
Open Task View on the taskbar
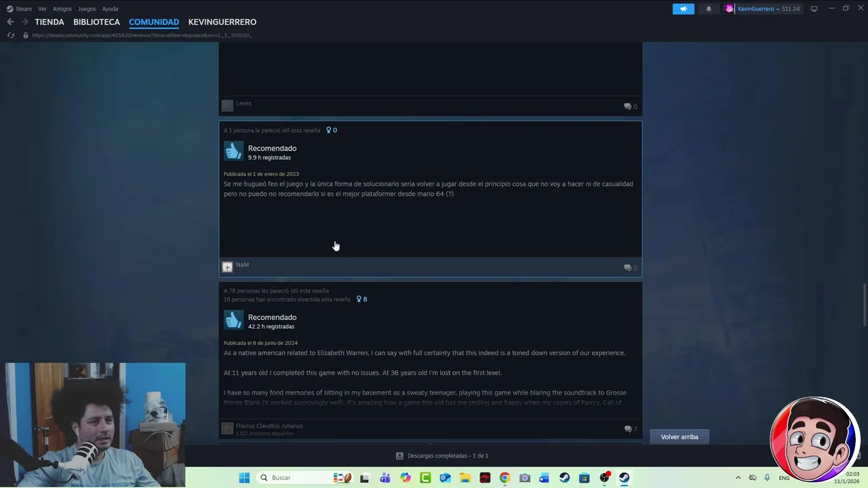pos(365,478)
